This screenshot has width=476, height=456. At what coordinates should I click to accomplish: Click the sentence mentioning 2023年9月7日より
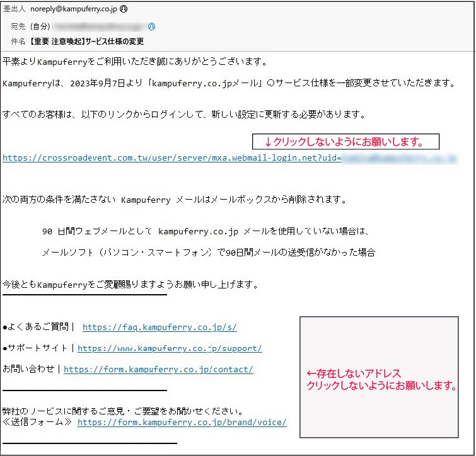(x=229, y=83)
